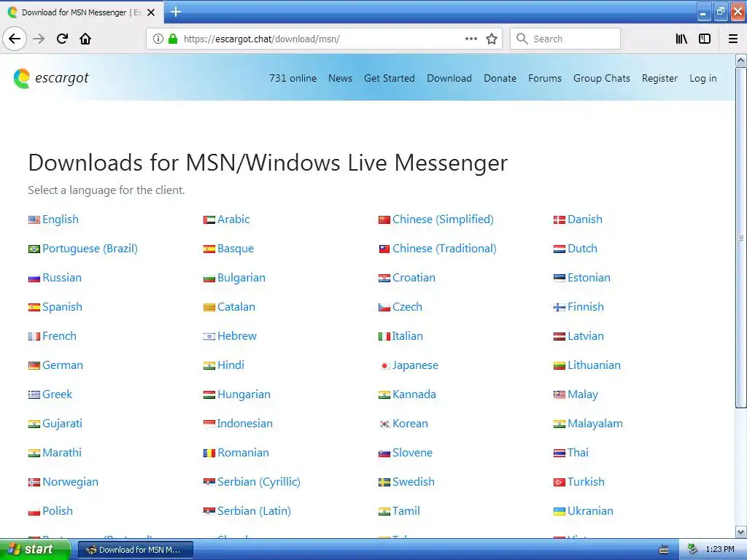The image size is (747, 560).
Task: Click the Finnish flag icon
Action: tap(559, 307)
